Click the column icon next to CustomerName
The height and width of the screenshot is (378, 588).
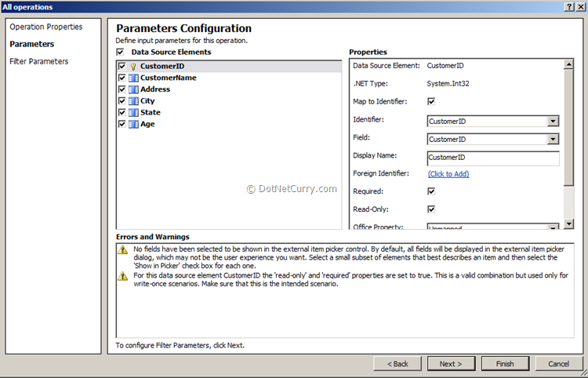coord(133,78)
